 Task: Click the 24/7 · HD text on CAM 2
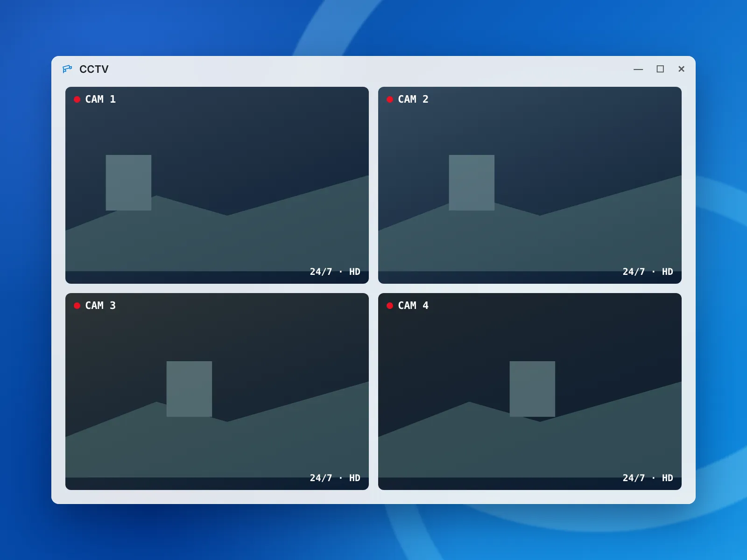pyautogui.click(x=648, y=272)
